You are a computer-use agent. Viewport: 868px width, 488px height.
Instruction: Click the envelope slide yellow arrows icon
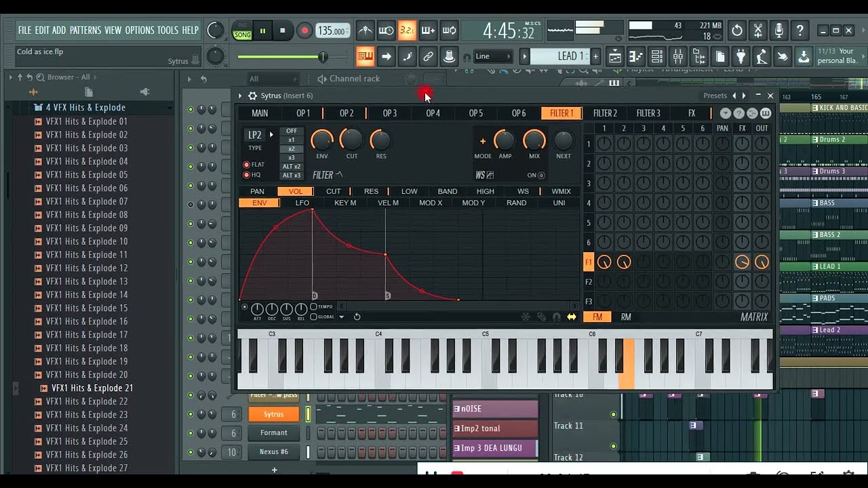[572, 317]
